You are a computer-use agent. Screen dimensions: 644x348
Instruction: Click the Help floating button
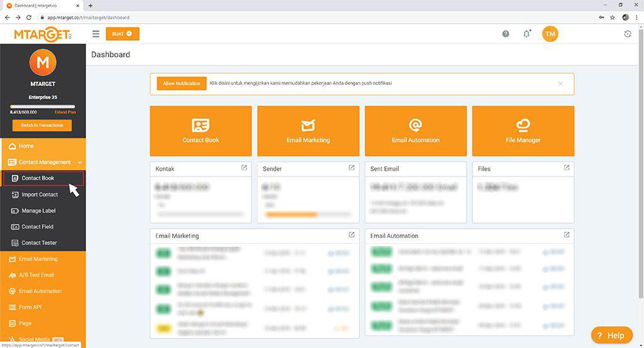[611, 335]
